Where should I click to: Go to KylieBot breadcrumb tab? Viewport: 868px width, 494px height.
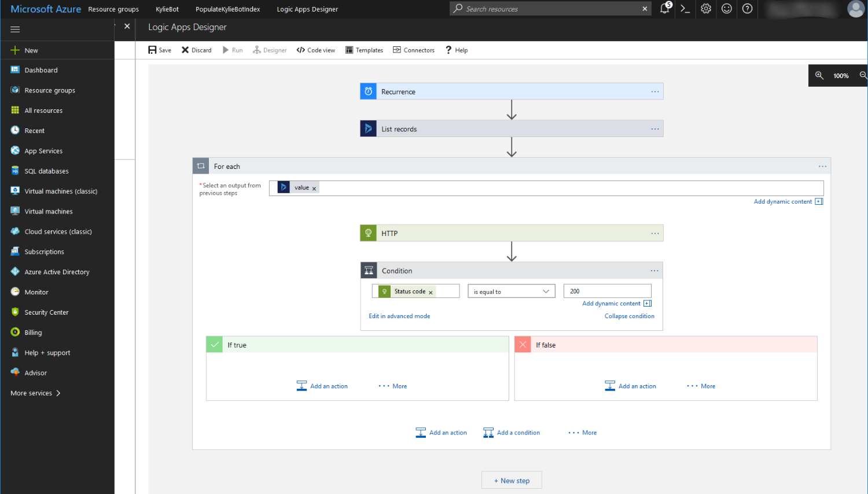pos(167,9)
